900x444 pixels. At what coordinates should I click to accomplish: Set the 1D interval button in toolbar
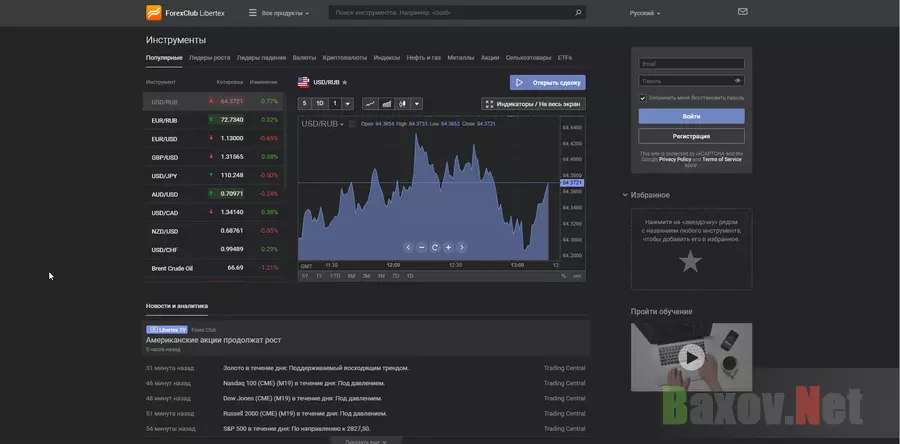[320, 104]
